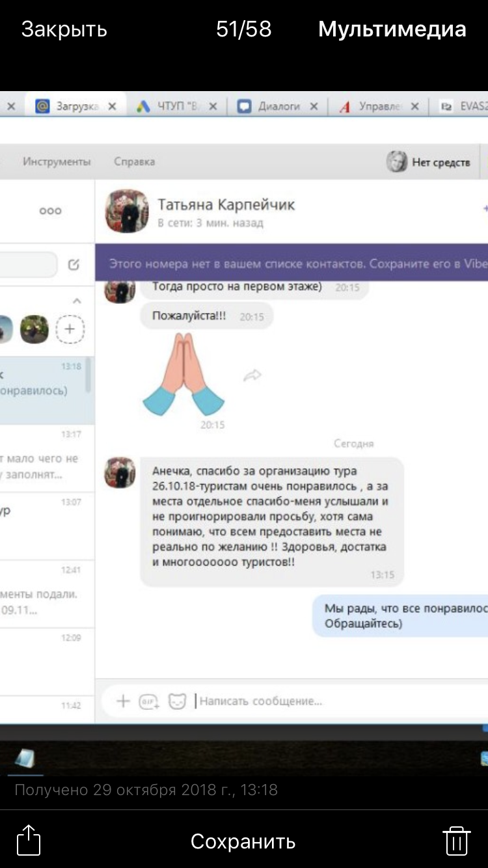The image size is (488, 868).
Task: Open Мультимедиа gallery link
Action: pos(392,29)
